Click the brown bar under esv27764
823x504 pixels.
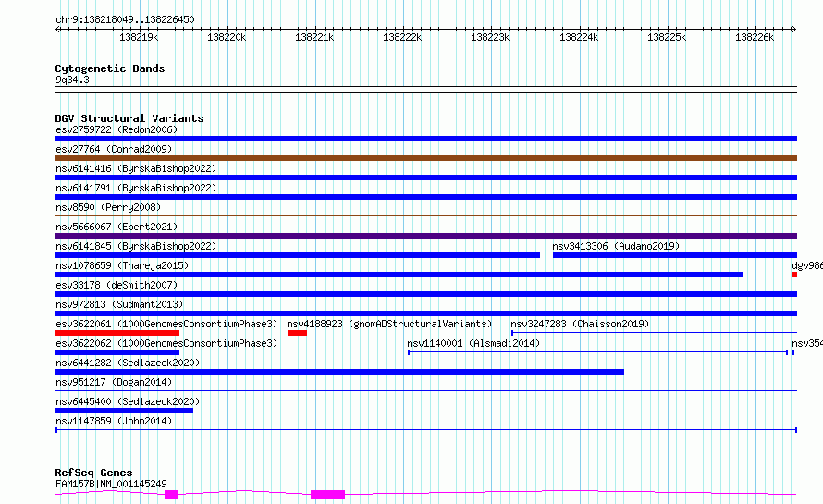click(x=425, y=158)
